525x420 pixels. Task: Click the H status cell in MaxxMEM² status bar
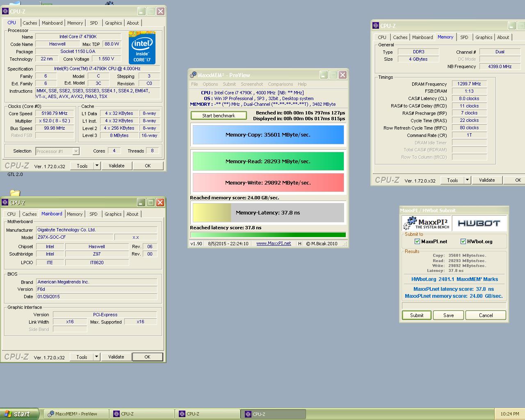click(300, 244)
